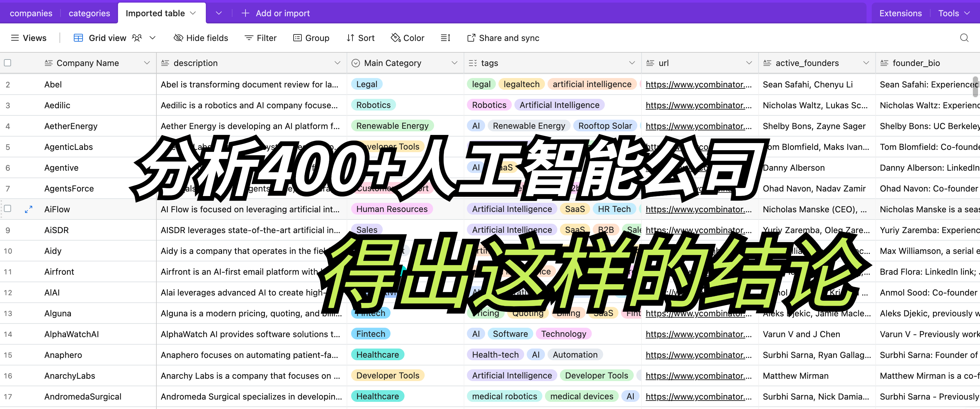Open Grid view dropdown chevron
The height and width of the screenshot is (409, 980).
[152, 38]
